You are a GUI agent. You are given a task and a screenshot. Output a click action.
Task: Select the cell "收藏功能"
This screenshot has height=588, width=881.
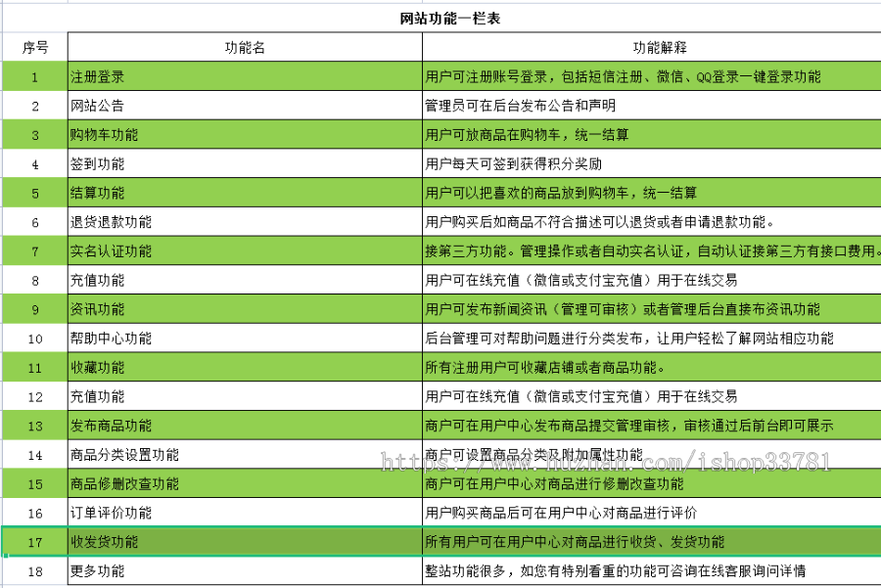coord(245,368)
